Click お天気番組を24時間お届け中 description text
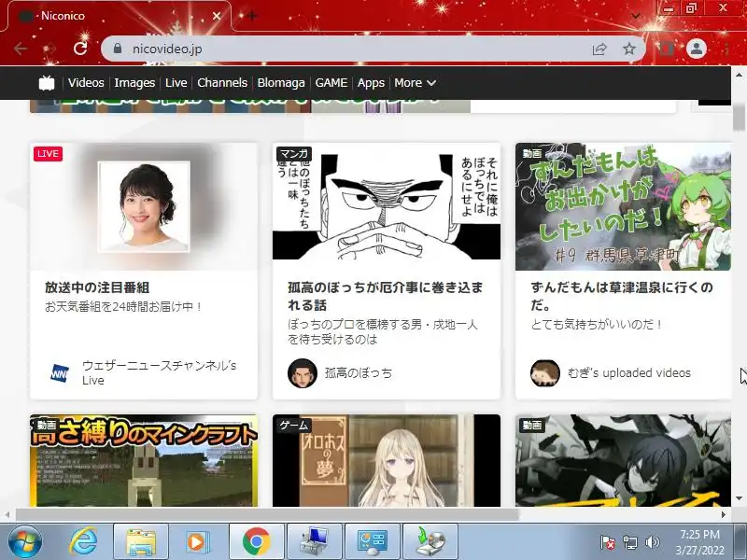The height and width of the screenshot is (560, 747). click(x=124, y=307)
